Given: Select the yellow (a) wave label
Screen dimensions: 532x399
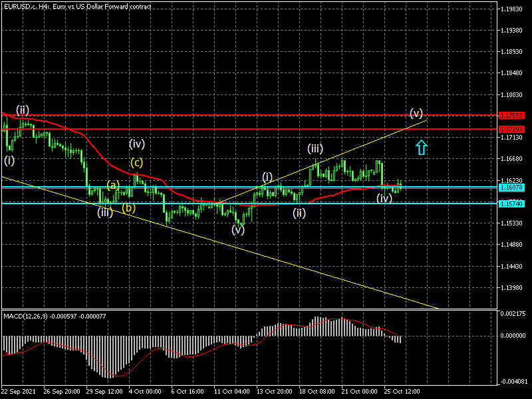Looking at the screenshot, I should [x=113, y=184].
